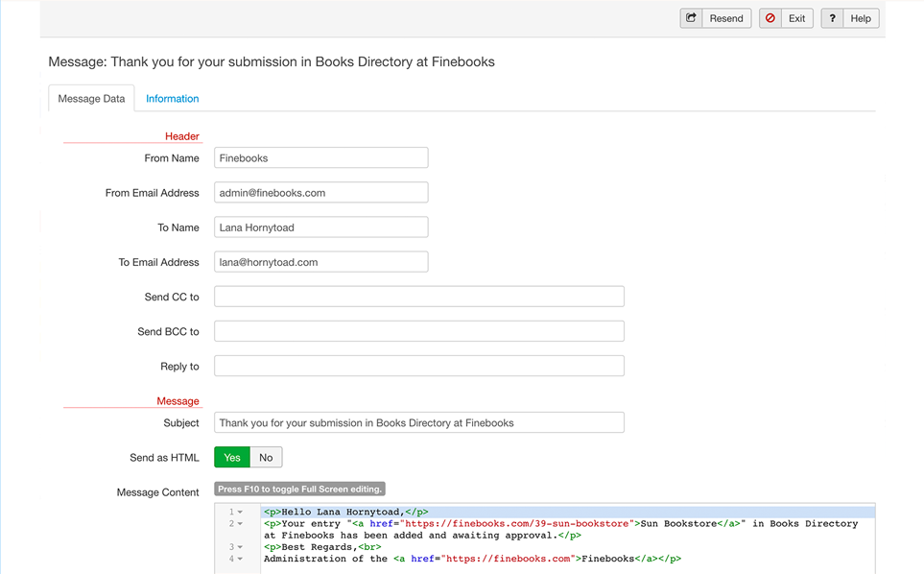Click the Help question mark icon
This screenshot has width=924, height=574.
(x=832, y=18)
